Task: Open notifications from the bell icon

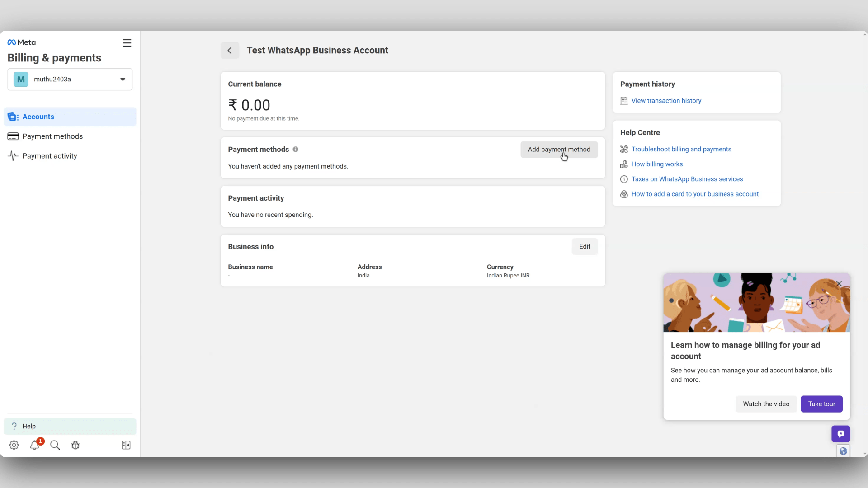Action: pos(34,445)
